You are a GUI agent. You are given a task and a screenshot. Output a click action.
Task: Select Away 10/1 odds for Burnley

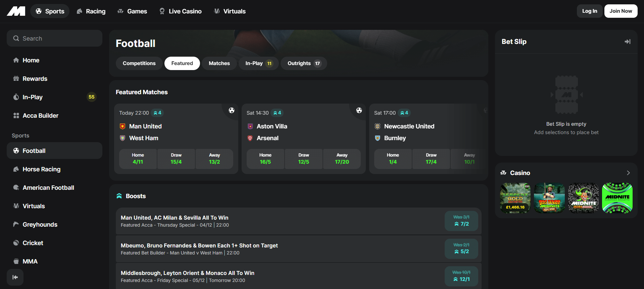pos(469,159)
